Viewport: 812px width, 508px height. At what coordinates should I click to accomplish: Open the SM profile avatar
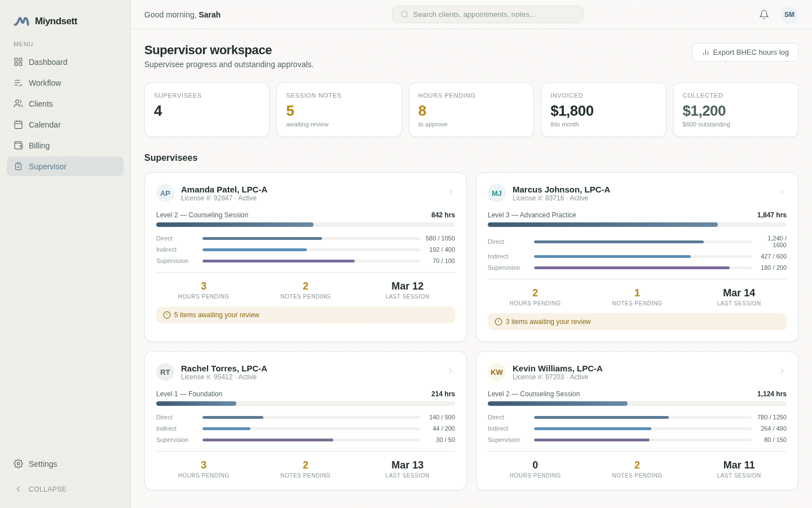tap(789, 15)
